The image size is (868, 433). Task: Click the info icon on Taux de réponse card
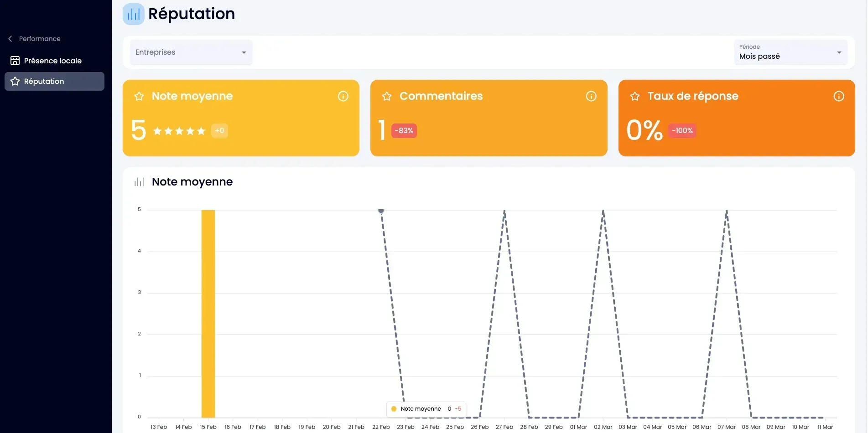point(839,96)
